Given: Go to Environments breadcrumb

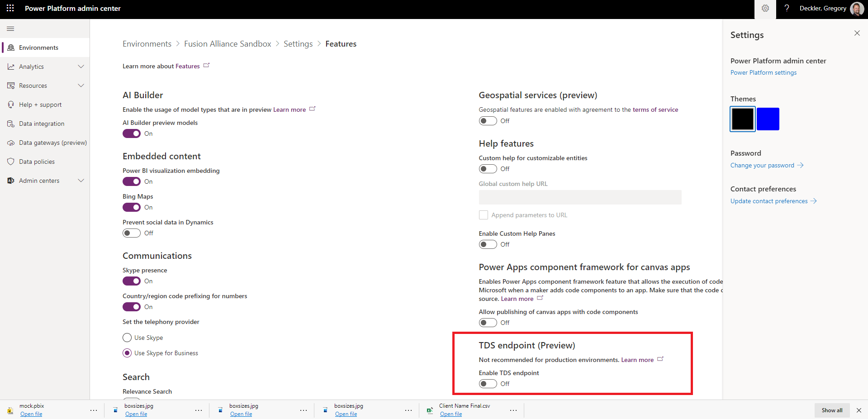Looking at the screenshot, I should click(x=147, y=44).
